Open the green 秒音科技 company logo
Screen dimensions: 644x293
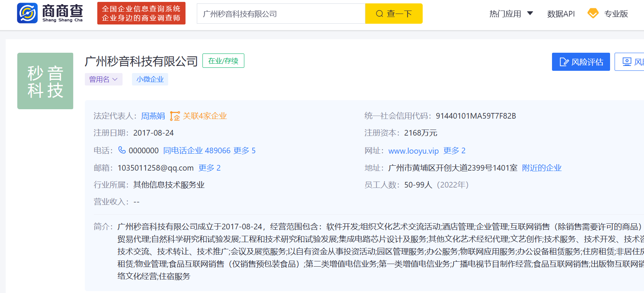tap(45, 81)
